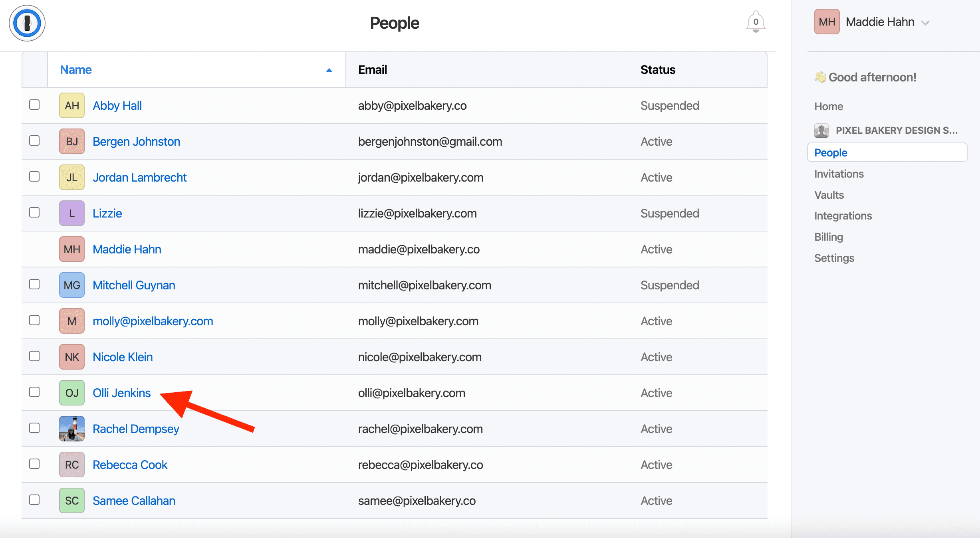This screenshot has height=538, width=980.
Task: Click the Bergen Johnston avatar icon
Action: coord(71,141)
